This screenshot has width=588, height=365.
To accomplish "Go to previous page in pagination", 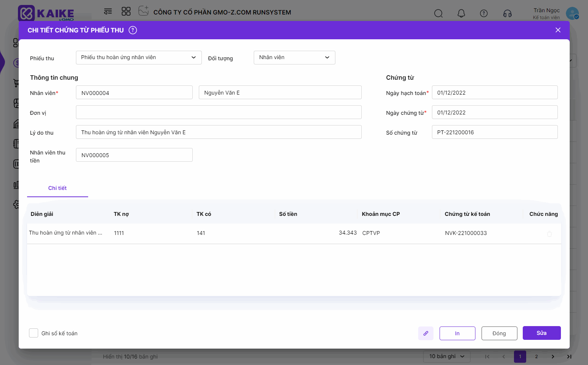I will [504, 357].
